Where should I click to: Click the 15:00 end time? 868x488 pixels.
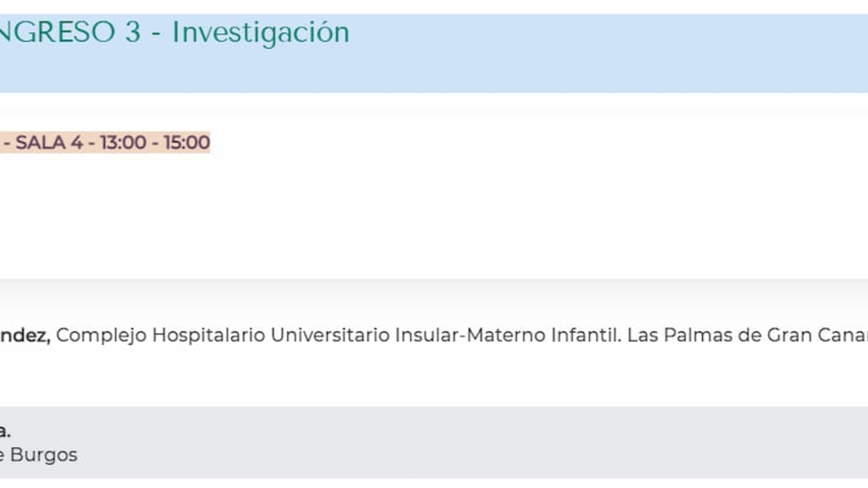[x=187, y=143]
